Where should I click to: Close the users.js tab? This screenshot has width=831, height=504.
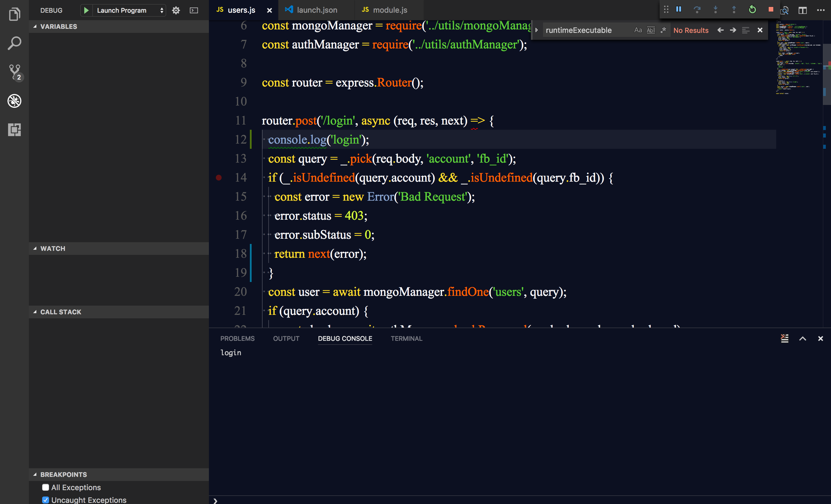269,10
